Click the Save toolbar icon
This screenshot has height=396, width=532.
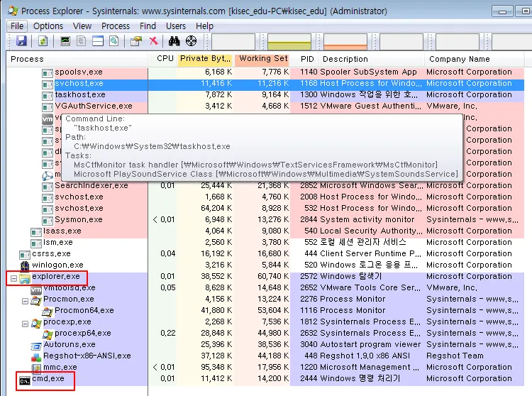[x=21, y=41]
